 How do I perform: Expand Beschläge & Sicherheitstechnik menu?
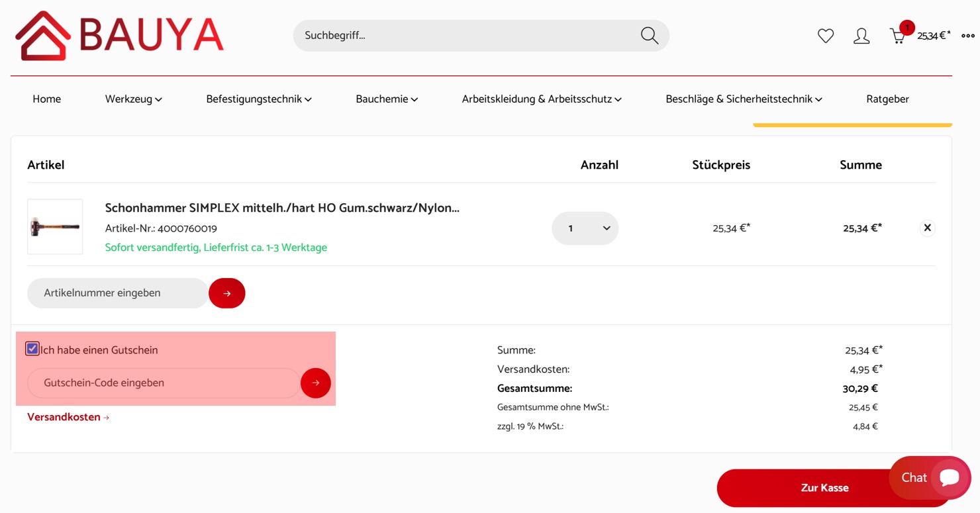(744, 99)
